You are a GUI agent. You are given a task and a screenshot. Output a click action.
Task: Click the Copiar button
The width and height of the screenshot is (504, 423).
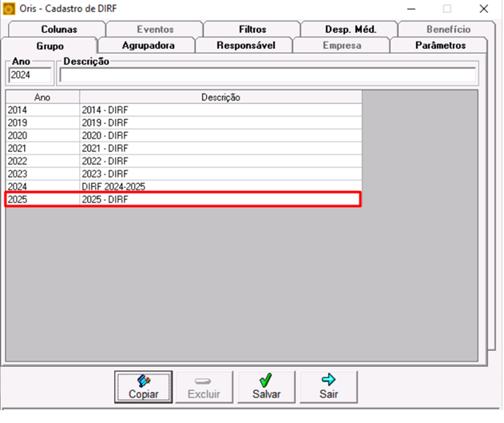(x=143, y=387)
